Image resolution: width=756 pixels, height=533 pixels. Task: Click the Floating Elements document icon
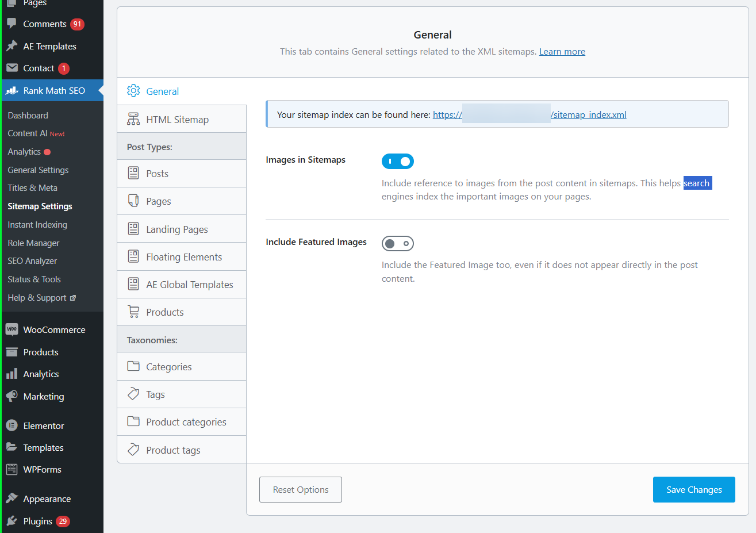tap(133, 256)
